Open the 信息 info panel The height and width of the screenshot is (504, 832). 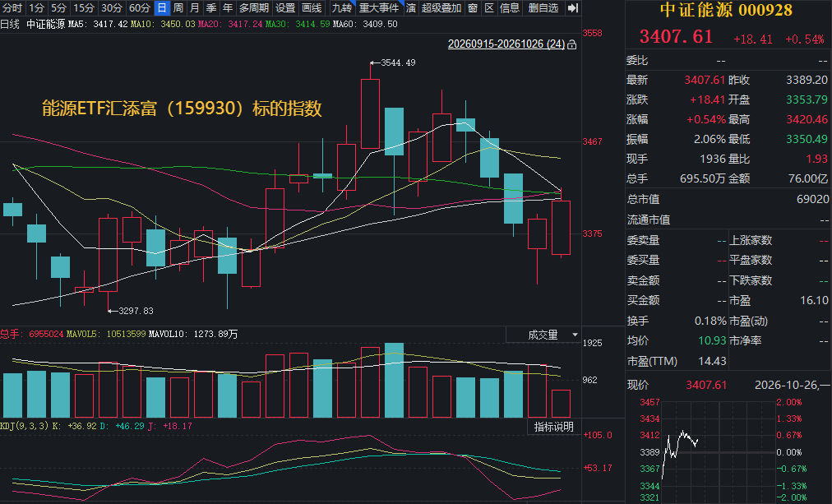pyautogui.click(x=510, y=8)
